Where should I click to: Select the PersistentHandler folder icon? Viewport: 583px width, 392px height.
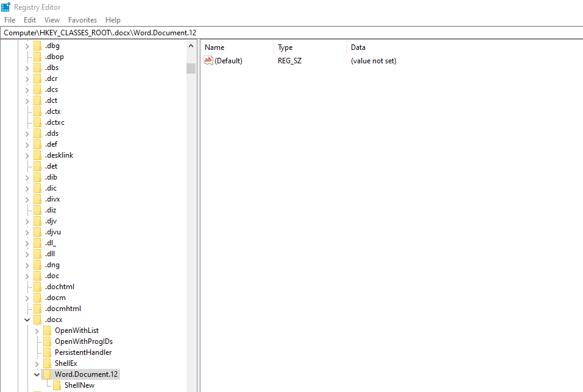47,352
